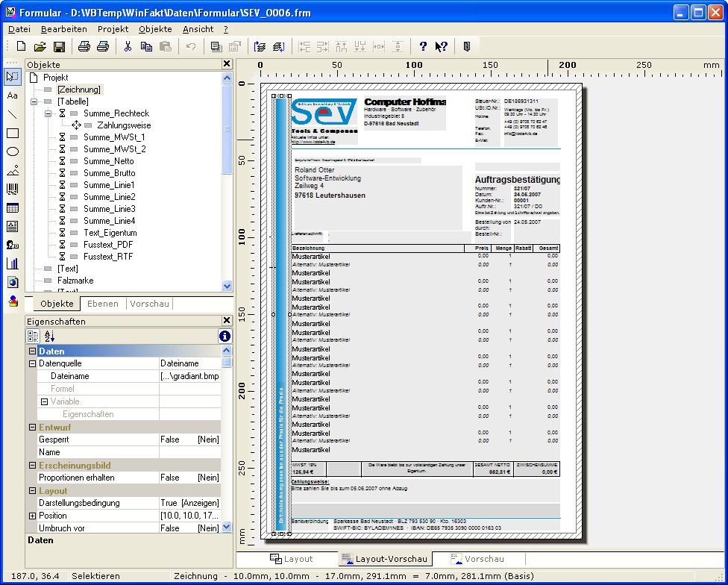
Task: Open the bottom Vorschau view
Action: 478,559
